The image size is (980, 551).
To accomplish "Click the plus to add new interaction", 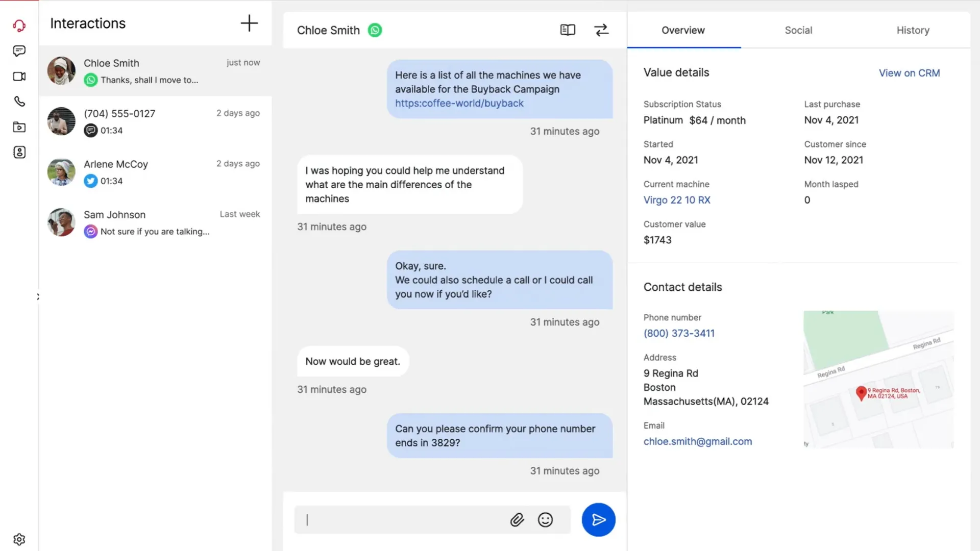I will 249,23.
